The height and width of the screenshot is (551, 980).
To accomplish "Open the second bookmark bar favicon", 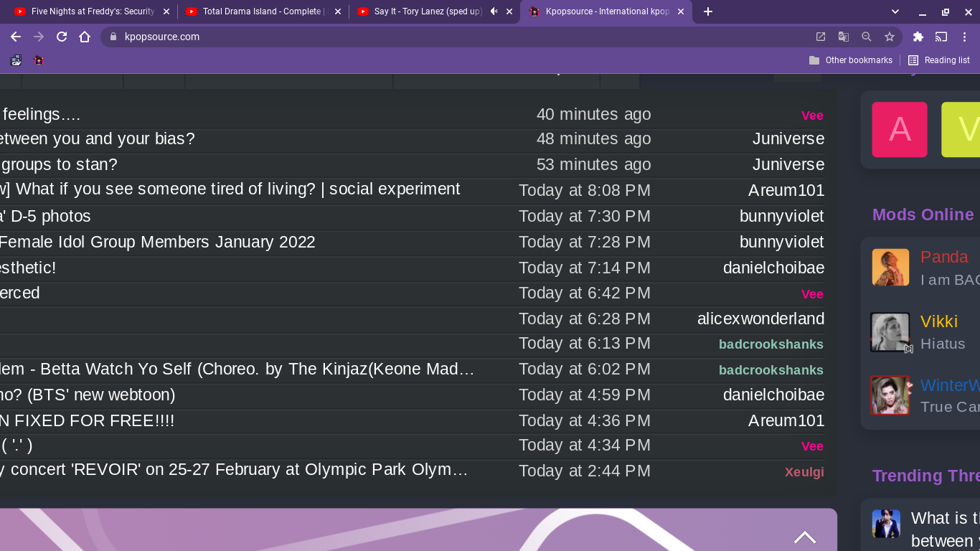I will tap(39, 60).
